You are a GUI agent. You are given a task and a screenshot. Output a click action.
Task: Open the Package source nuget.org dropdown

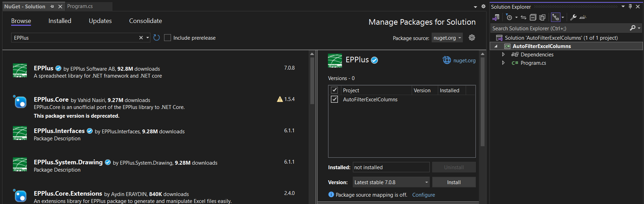coord(447,38)
